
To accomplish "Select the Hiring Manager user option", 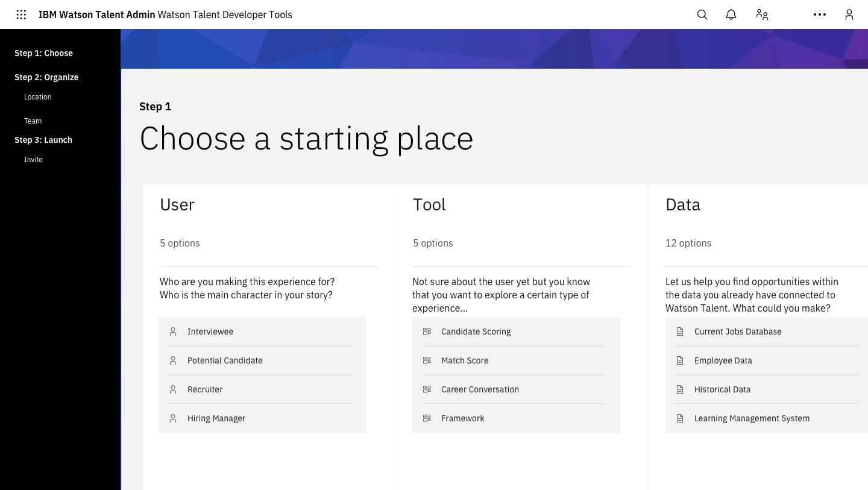I will 262,418.
